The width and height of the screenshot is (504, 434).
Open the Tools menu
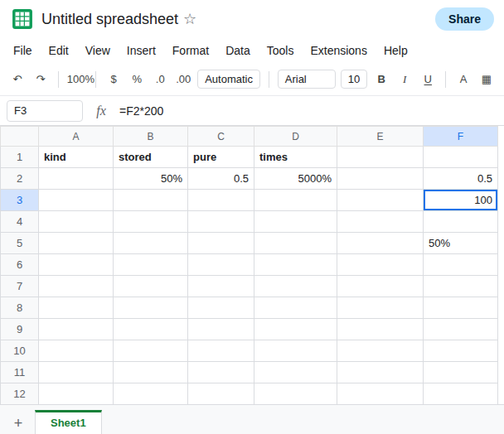280,51
